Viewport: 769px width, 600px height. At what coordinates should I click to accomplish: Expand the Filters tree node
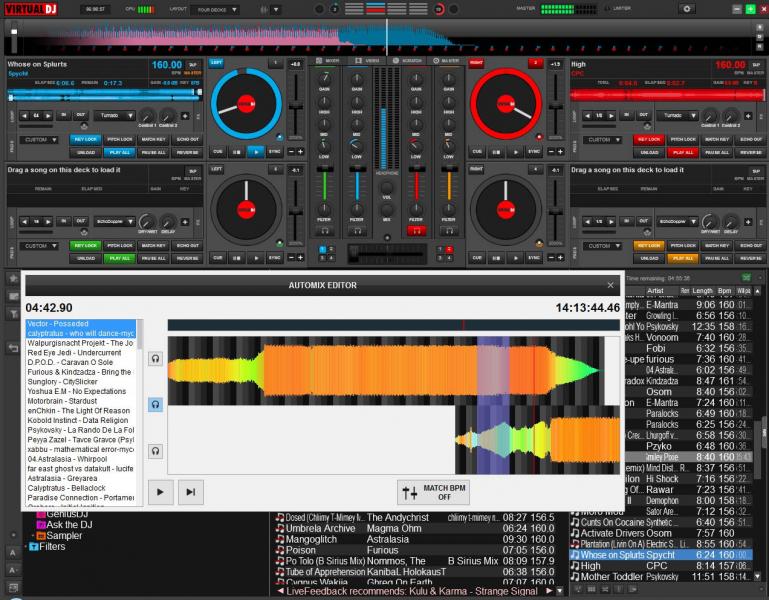pyautogui.click(x=26, y=547)
